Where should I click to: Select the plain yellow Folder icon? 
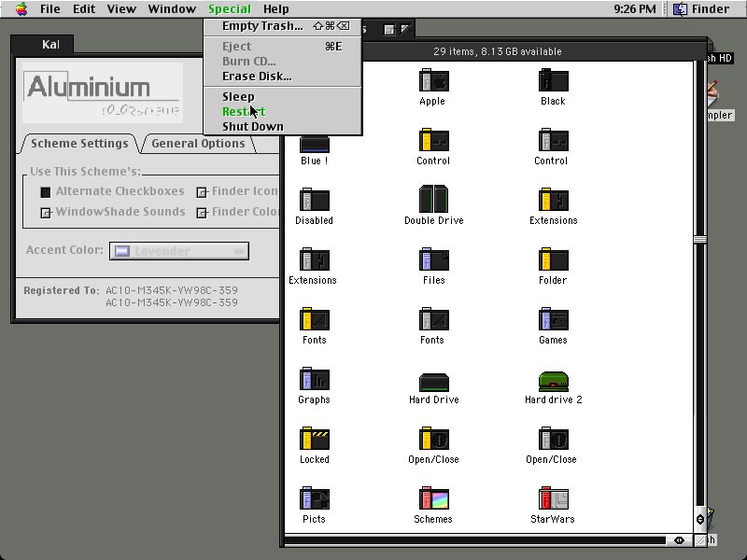tap(553, 259)
